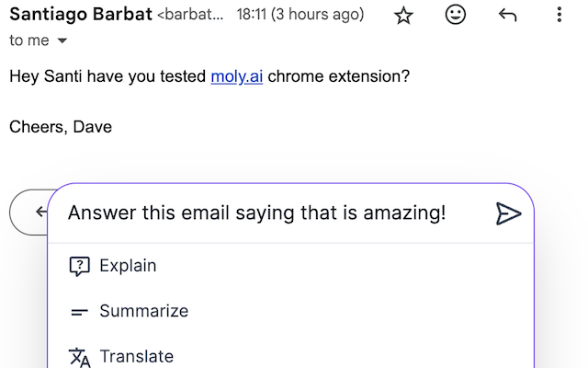This screenshot has height=368, width=588.
Task: Open the moly.ai link in the email
Action: [237, 76]
